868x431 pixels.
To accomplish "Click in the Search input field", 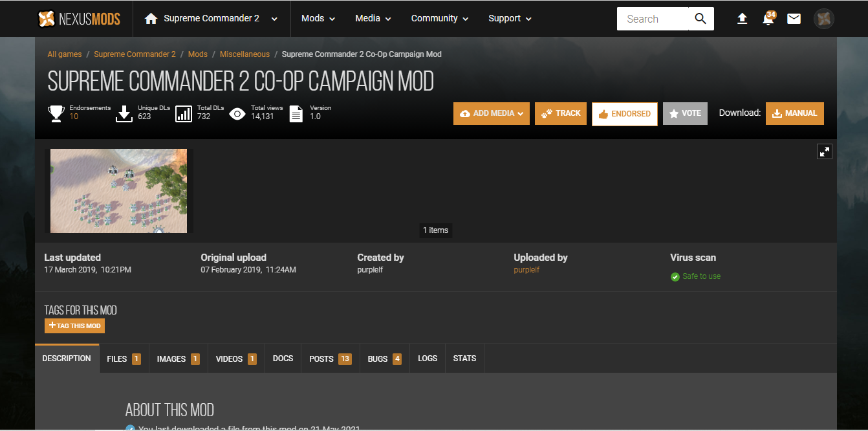I will [x=653, y=19].
